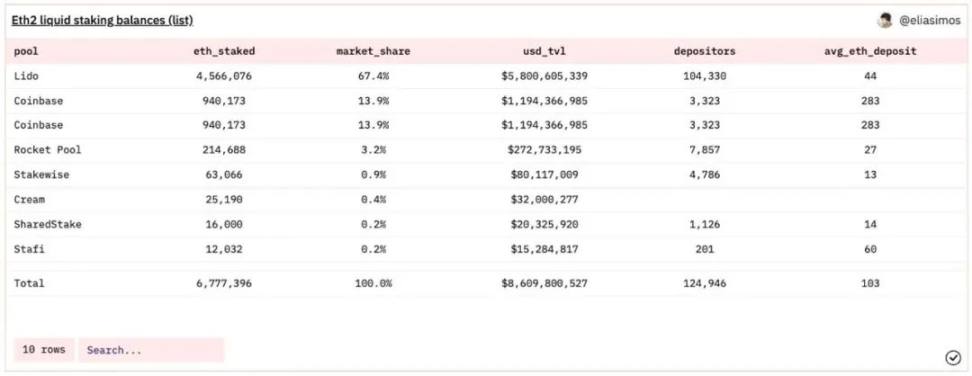Sort by the avg_eth_deposit column header

pyautogui.click(x=870, y=51)
